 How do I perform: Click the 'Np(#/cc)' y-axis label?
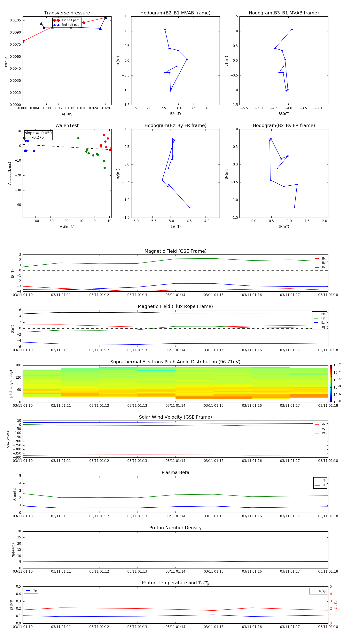[13, 550]
